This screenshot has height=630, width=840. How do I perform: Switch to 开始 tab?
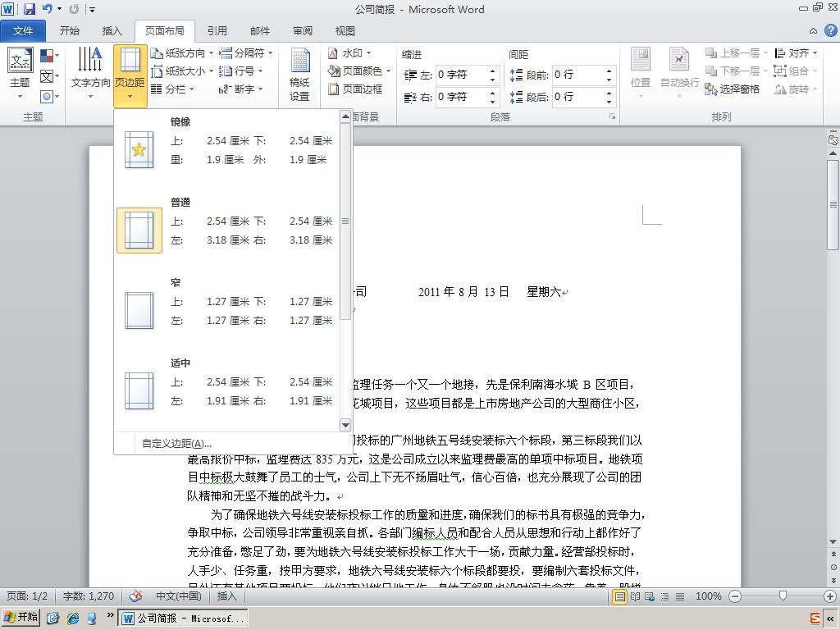click(x=70, y=31)
